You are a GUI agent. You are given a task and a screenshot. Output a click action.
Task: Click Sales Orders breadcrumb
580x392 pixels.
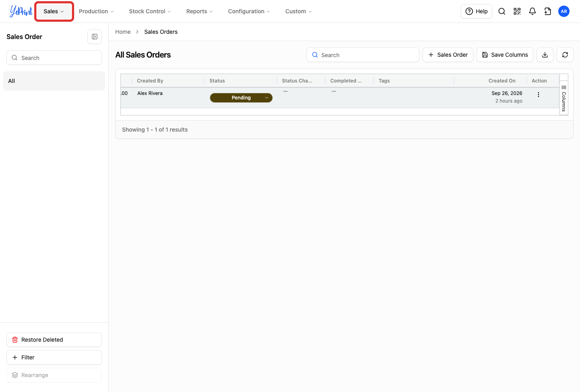tap(161, 32)
